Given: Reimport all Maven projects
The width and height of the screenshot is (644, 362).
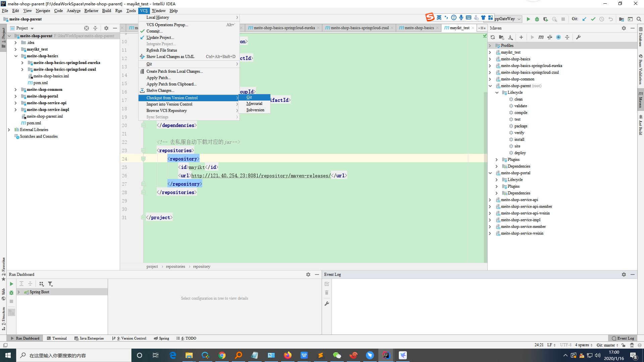Looking at the screenshot, I should (x=493, y=37).
